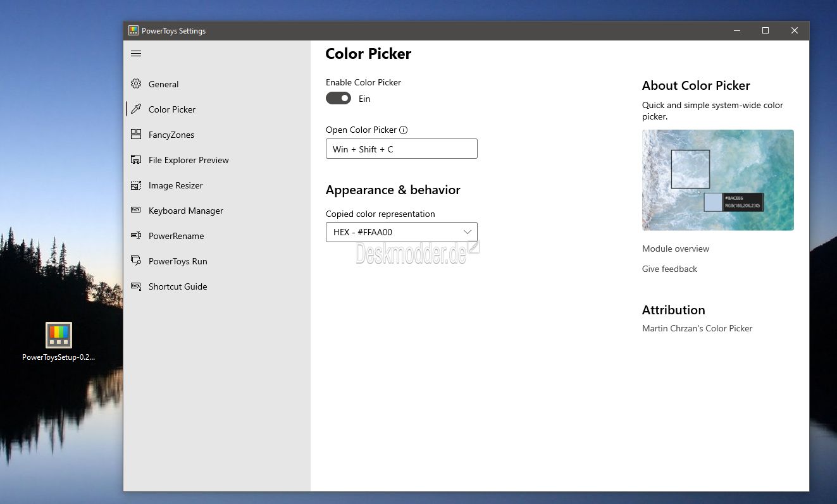
Task: Click the dropdown chevron arrow for HEX
Action: pos(468,232)
